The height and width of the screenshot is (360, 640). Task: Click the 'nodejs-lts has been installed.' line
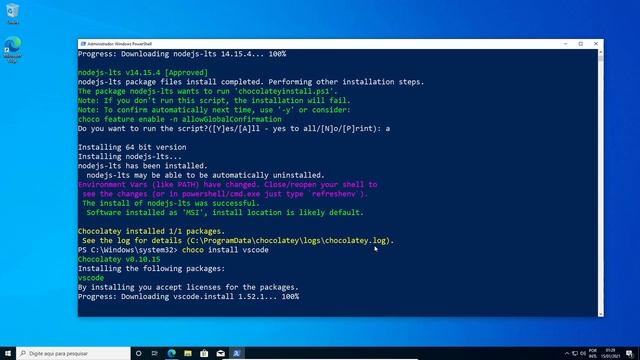coord(143,166)
